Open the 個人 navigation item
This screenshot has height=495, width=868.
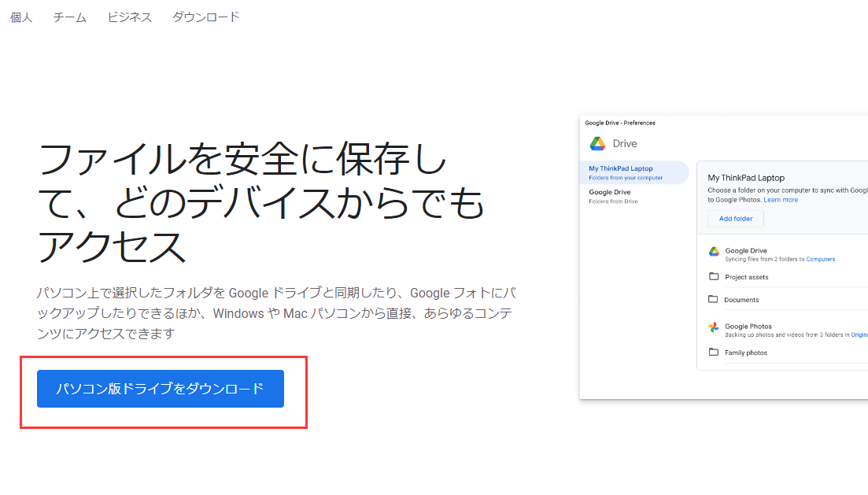click(21, 17)
